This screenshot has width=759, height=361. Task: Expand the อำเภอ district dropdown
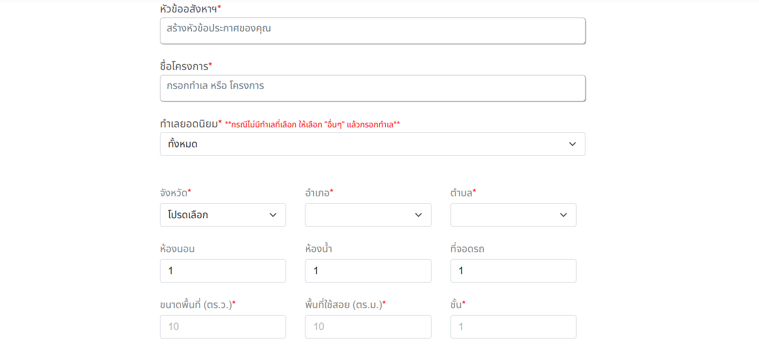pos(368,215)
